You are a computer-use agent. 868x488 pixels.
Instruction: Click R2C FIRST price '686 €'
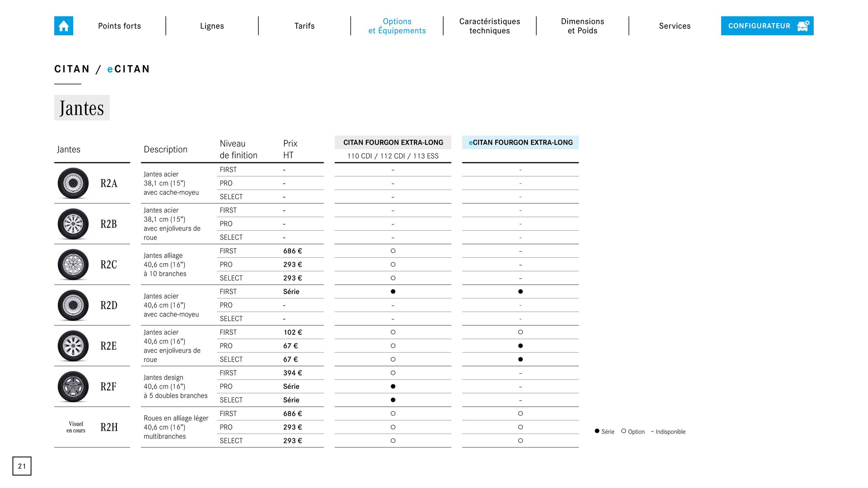[x=293, y=251]
